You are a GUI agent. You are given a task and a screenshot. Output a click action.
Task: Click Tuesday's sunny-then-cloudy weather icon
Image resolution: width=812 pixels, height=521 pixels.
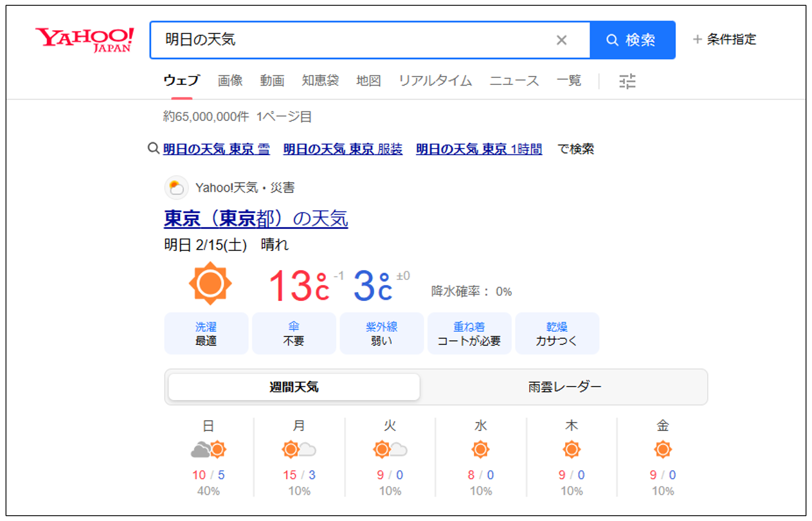(390, 450)
